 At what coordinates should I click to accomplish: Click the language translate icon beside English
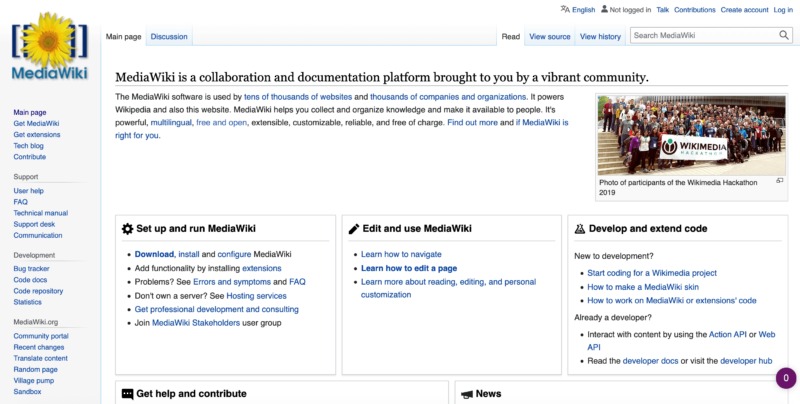[565, 9]
